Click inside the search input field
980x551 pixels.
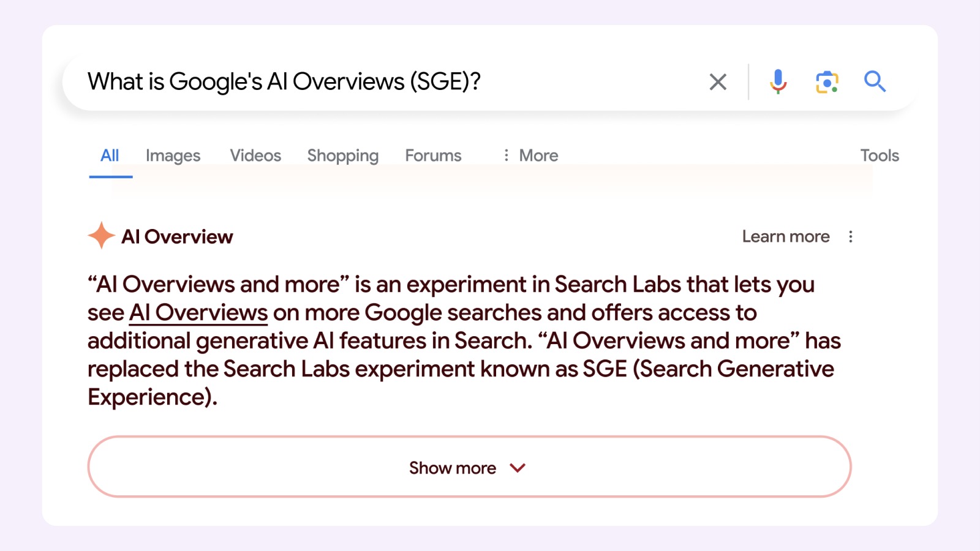tap(367, 81)
